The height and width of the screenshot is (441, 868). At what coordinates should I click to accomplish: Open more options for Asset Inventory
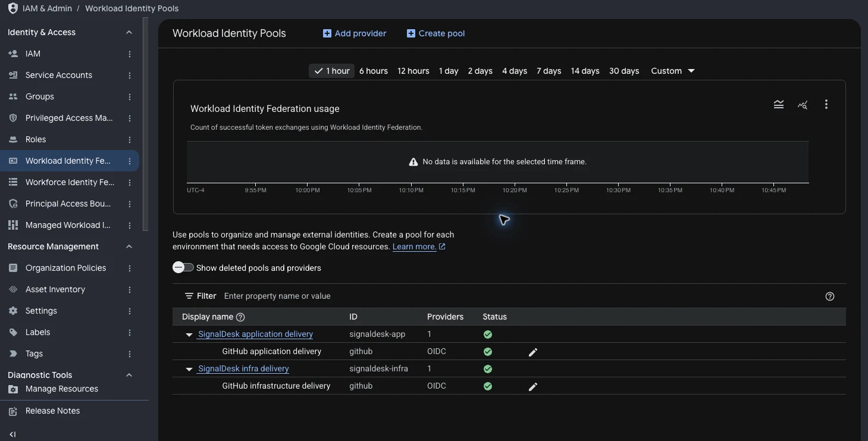click(130, 290)
